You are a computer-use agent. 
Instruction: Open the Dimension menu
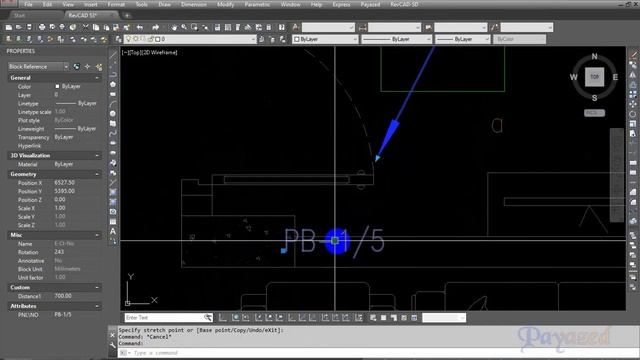193,4
